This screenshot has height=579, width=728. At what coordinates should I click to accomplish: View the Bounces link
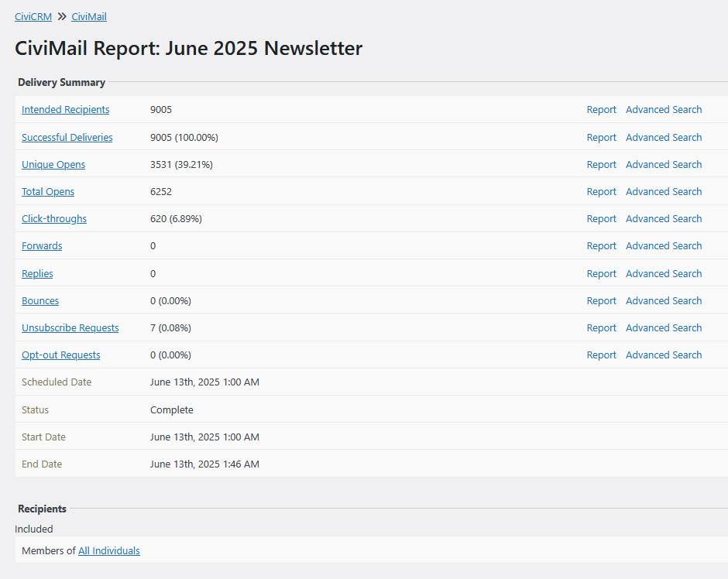click(40, 301)
